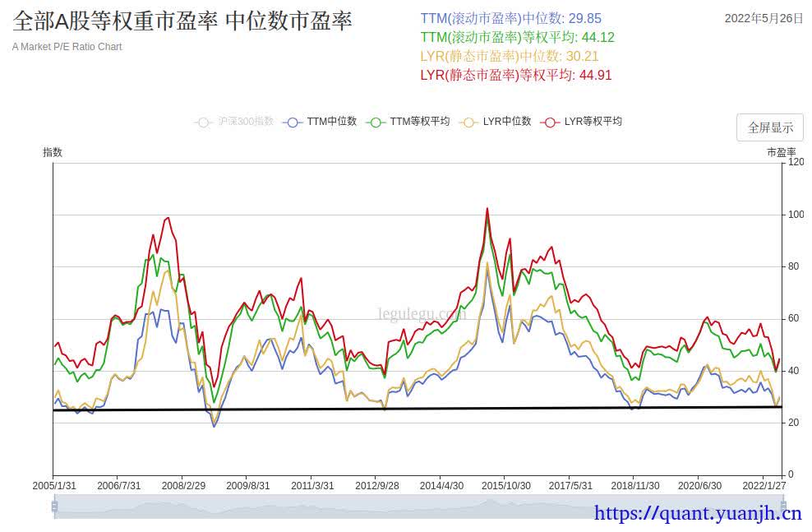Viewport: 812px width, 532px height.
Task: Hide the TTM等权平均 series via its label
Action: [419, 122]
